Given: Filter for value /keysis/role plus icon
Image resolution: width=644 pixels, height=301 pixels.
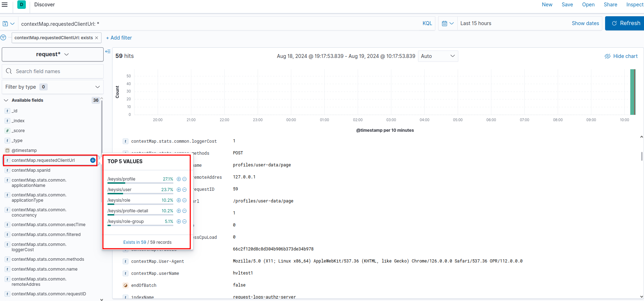Looking at the screenshot, I should point(179,200).
